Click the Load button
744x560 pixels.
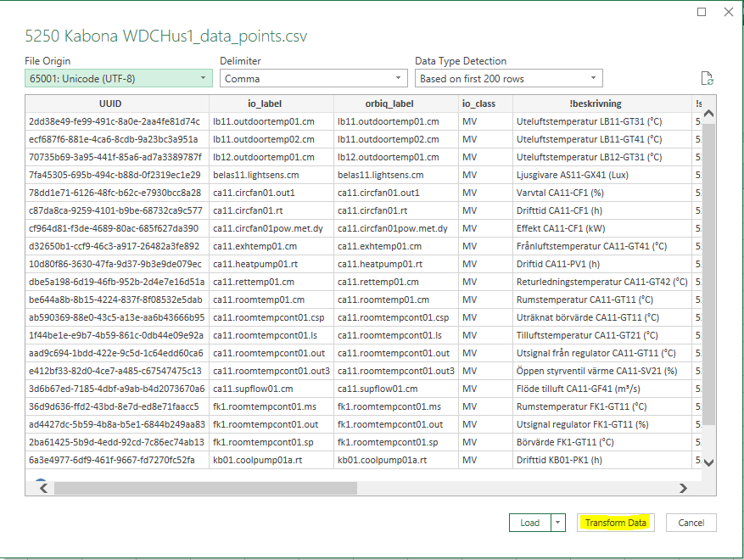click(x=530, y=523)
